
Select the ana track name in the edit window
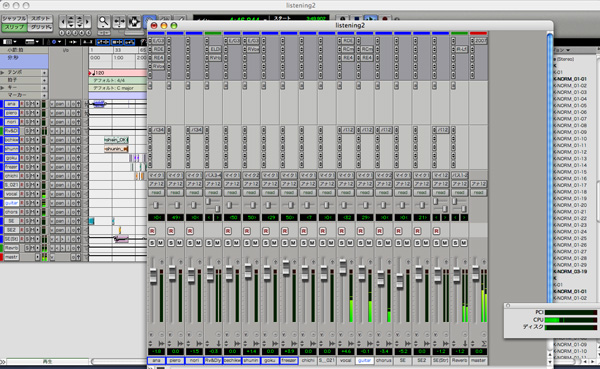11,104
